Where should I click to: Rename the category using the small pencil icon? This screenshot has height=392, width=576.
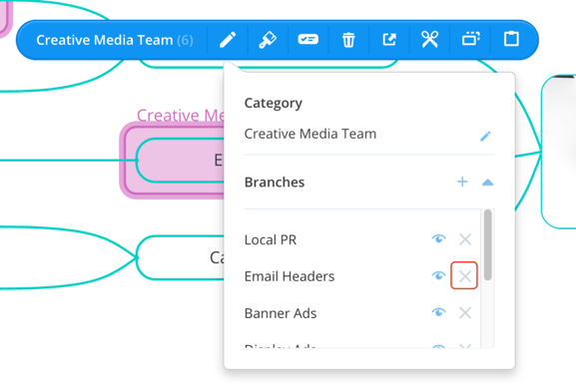[485, 137]
